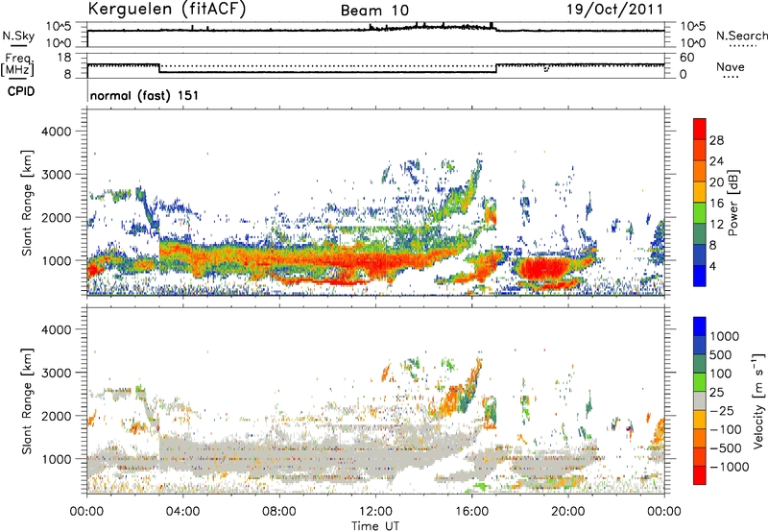This screenshot has width=768, height=532.
Task: Click the '16' label on the Power colorbar
Action: click(716, 204)
